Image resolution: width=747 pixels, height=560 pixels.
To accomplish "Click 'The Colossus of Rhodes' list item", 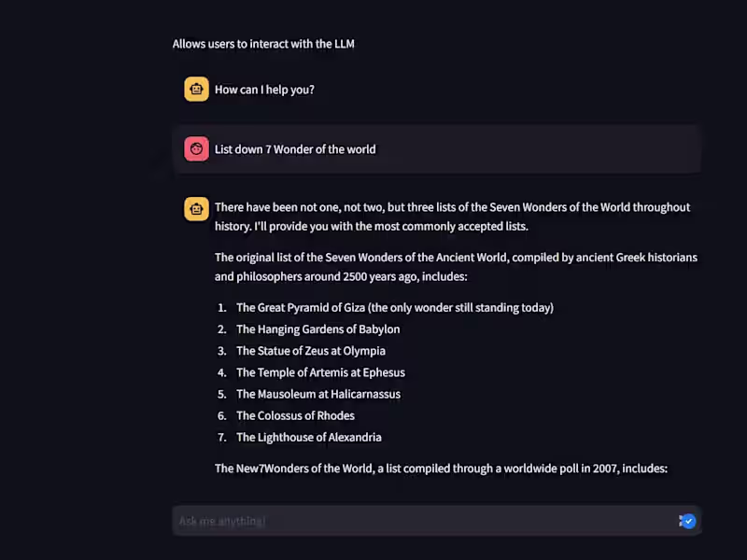I will (x=295, y=415).
